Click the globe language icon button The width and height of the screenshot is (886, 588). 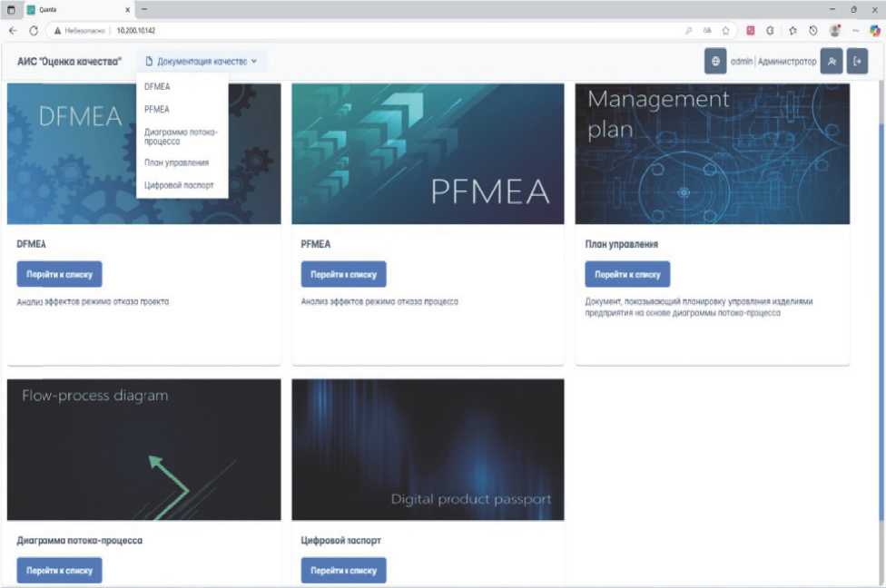[x=714, y=61]
